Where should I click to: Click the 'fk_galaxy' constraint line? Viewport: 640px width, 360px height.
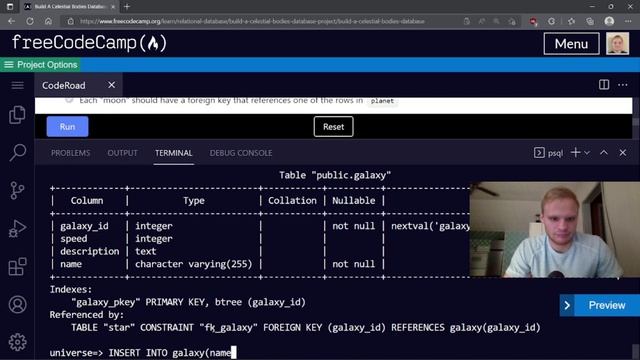306,327
